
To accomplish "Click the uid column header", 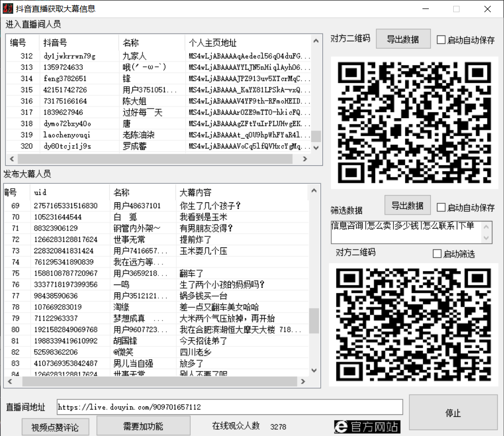I will tap(70, 192).
